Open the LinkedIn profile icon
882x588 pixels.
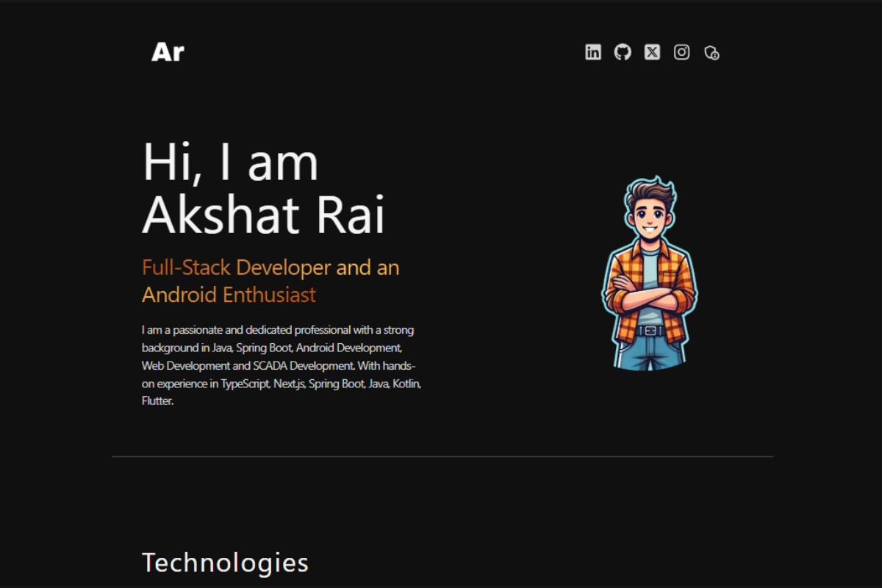point(592,52)
